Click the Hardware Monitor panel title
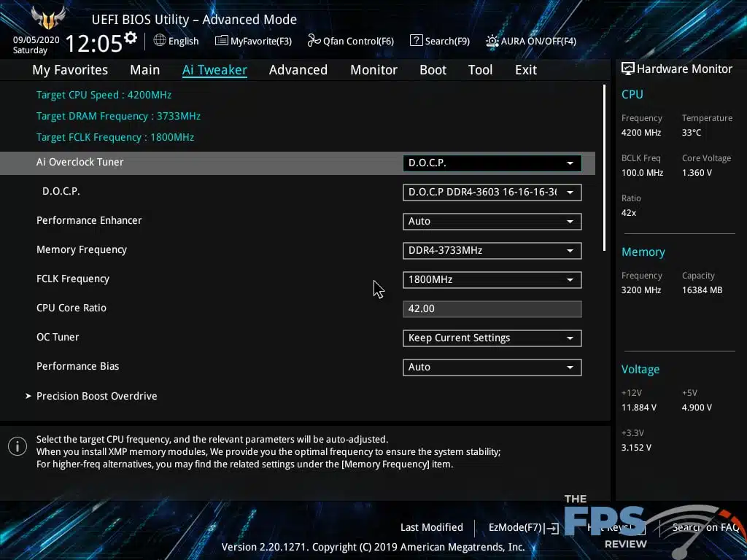Image resolution: width=747 pixels, height=560 pixels. pos(684,69)
